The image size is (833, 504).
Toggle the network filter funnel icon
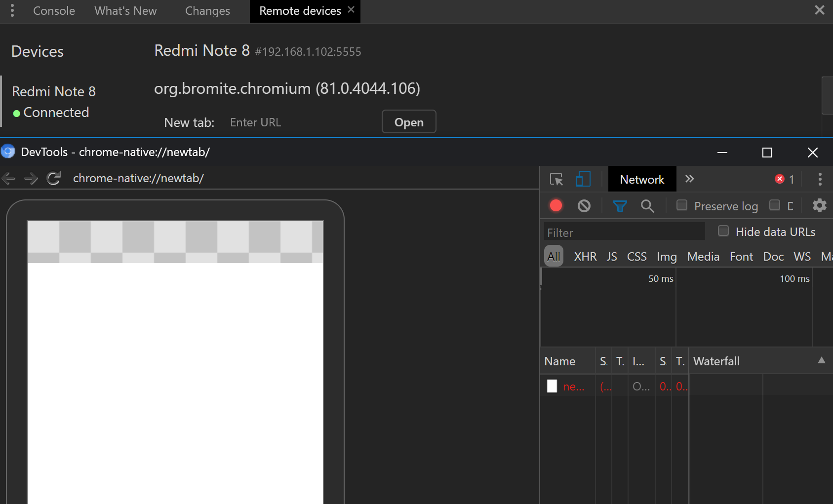(620, 206)
